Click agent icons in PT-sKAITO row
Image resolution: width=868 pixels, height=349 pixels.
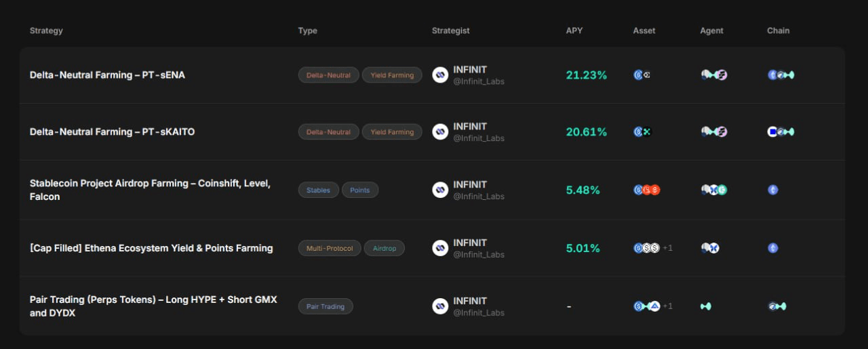point(714,132)
